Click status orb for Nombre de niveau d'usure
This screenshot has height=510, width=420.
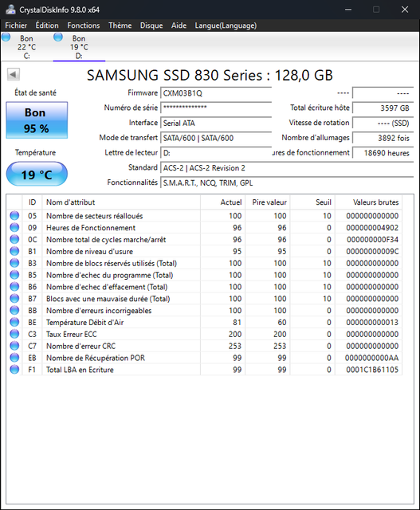(14, 251)
